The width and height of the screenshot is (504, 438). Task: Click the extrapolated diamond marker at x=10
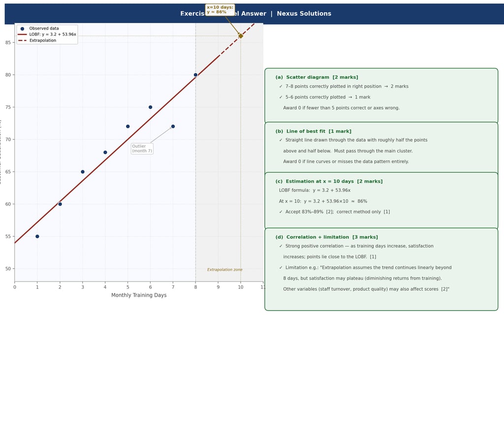[240, 36]
